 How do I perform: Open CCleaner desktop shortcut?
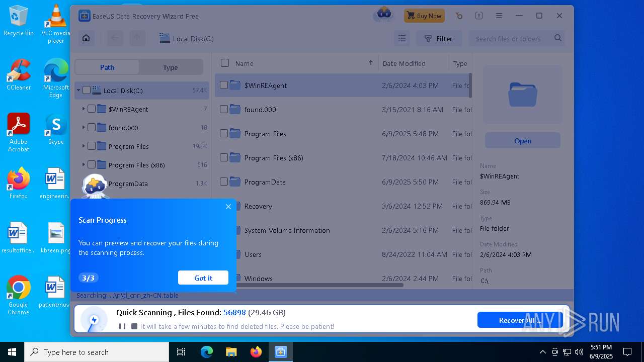[19, 74]
